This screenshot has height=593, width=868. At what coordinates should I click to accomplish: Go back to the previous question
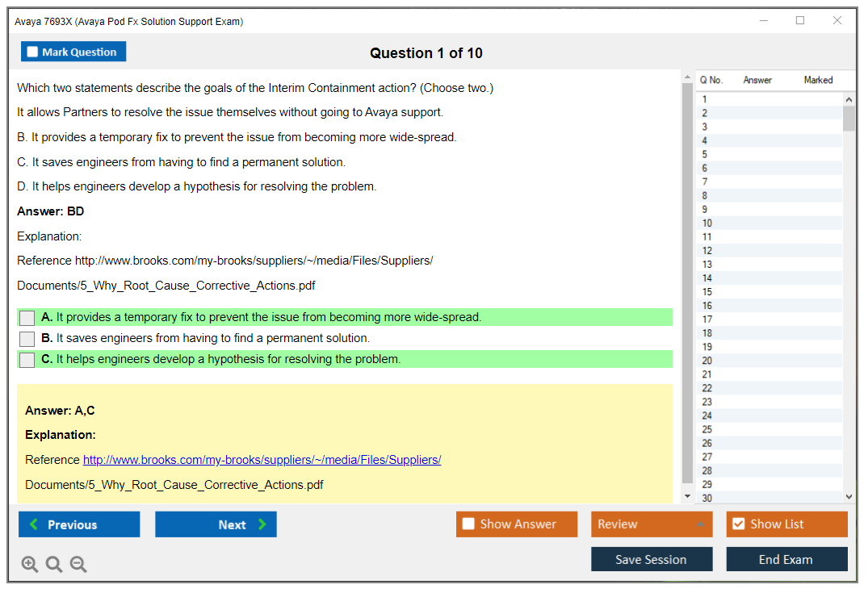tap(79, 524)
